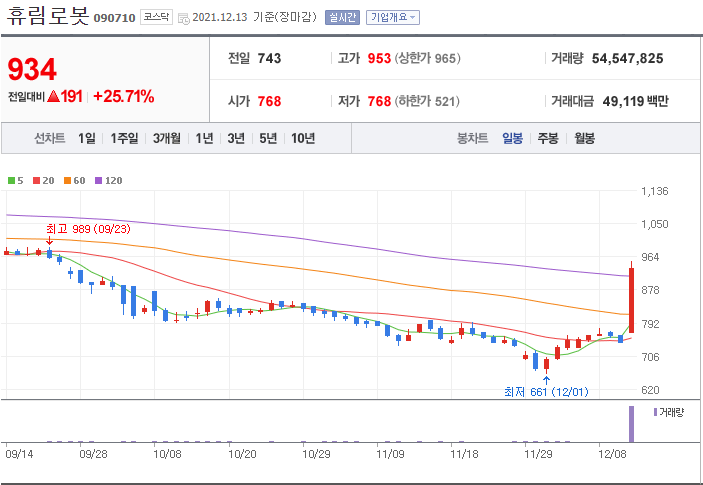703x485 pixels.
Task: Click the stock name 휴림로봇
Action: [48, 16]
